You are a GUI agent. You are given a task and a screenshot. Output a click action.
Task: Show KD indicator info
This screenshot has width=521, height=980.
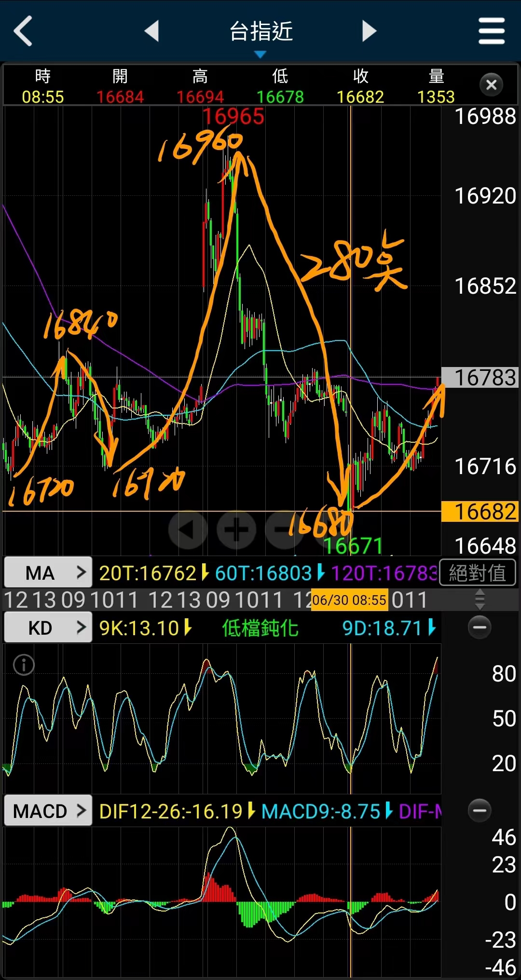click(24, 665)
